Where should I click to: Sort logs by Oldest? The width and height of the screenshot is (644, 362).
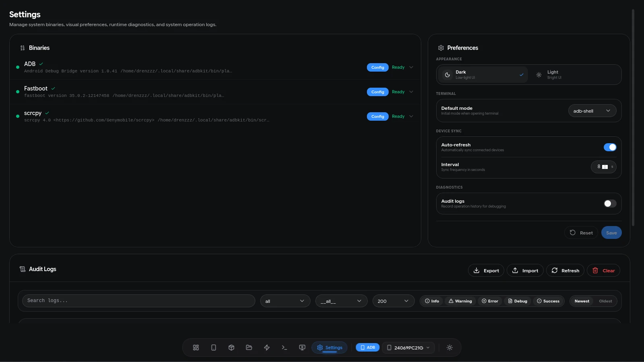(605, 301)
